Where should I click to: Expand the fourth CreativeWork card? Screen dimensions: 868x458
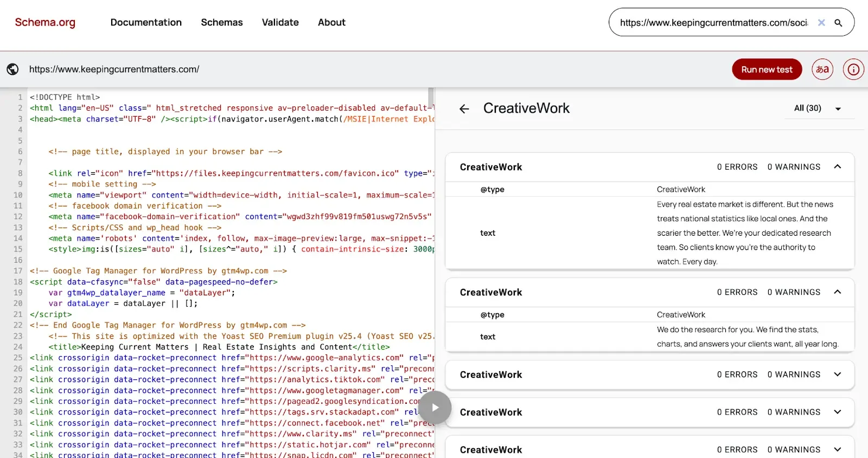pos(838,412)
